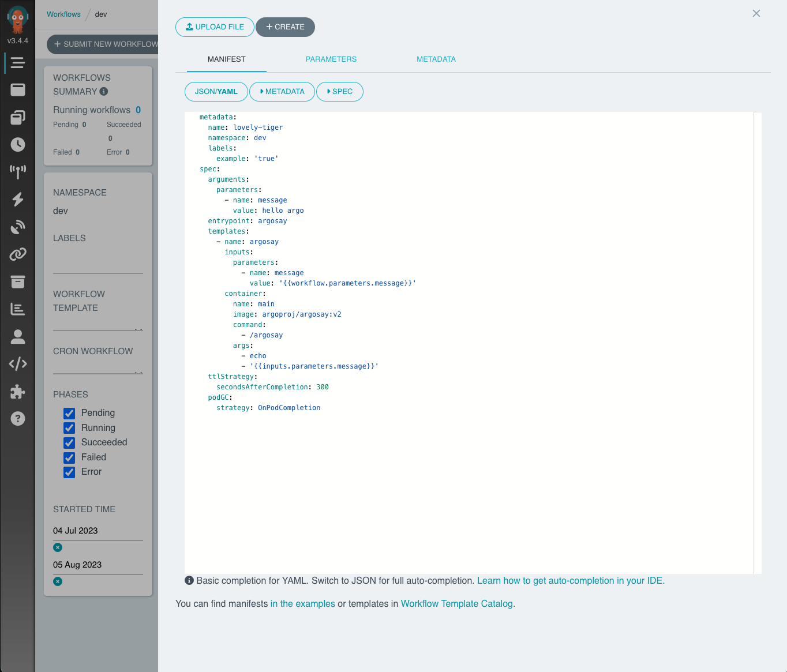Image resolution: width=787 pixels, height=672 pixels.
Task: Open the Event Flow tower icon
Action: 18,172
